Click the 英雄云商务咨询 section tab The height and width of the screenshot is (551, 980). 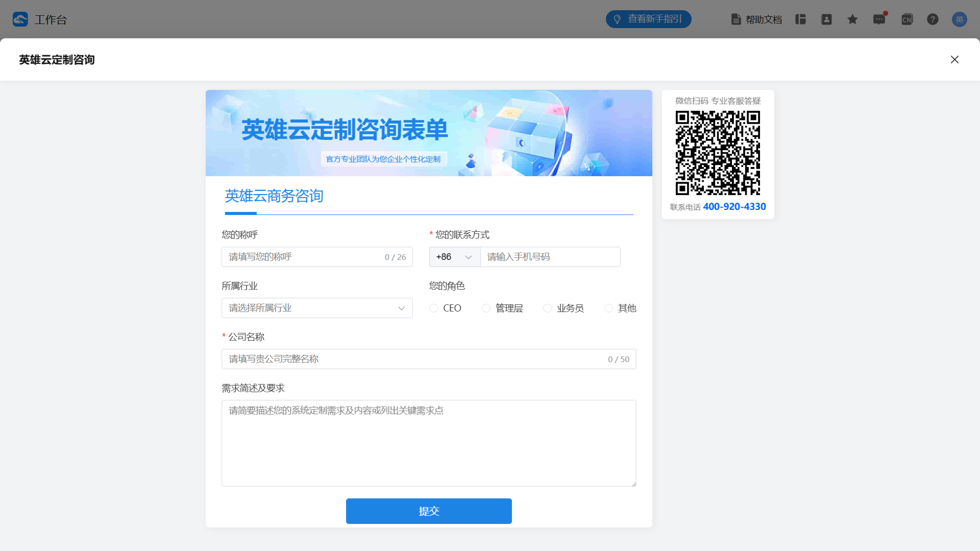pyautogui.click(x=274, y=196)
